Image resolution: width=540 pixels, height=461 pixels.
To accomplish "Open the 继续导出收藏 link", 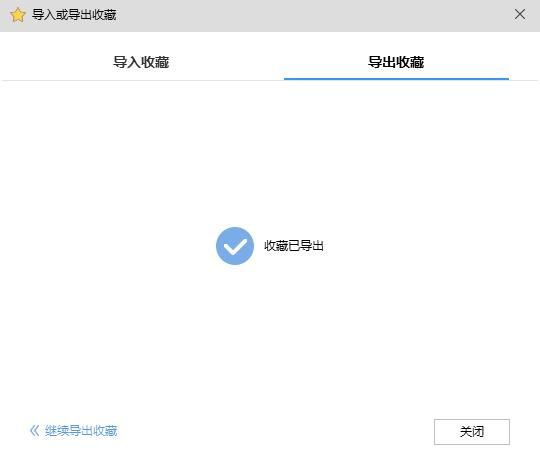I will pyautogui.click(x=74, y=431).
